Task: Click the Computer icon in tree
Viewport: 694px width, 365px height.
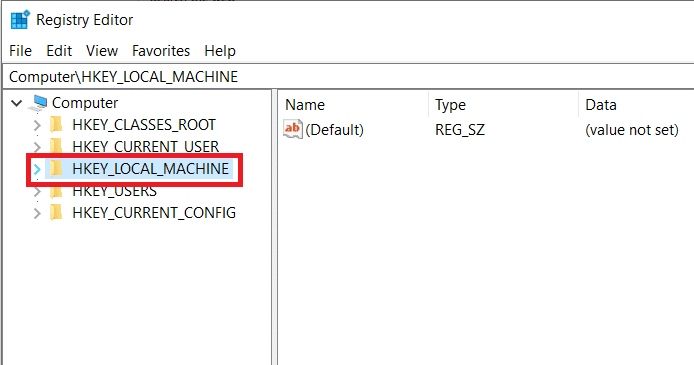Action: click(x=38, y=103)
